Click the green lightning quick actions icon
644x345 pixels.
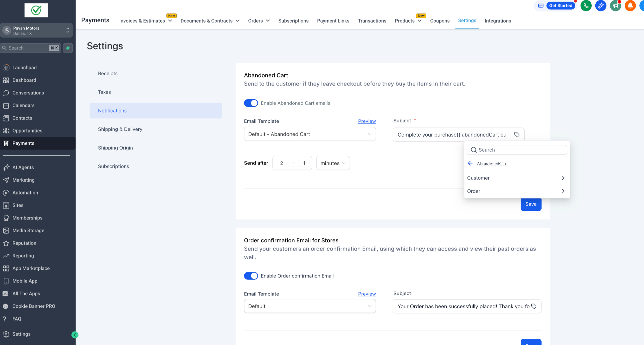pos(68,48)
